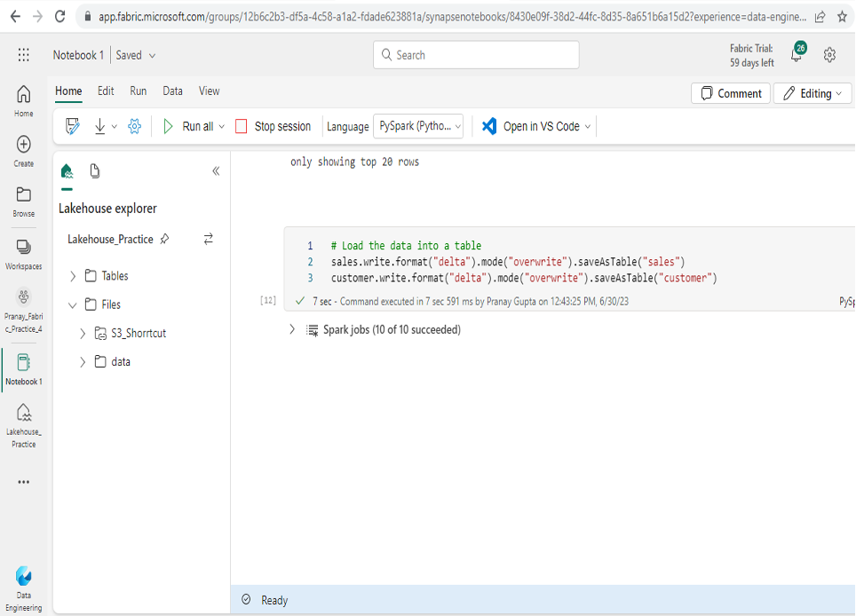Collapse the Files folder
856x616 pixels.
[73, 305]
